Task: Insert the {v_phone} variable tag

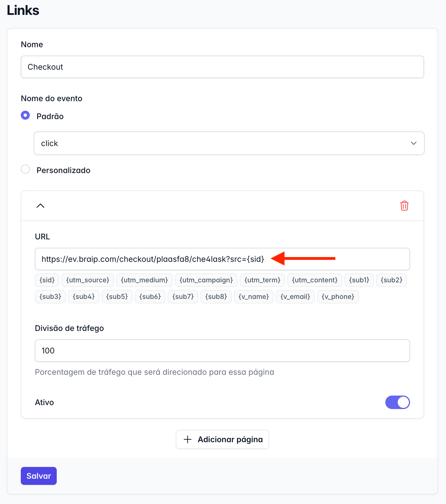Action: pyautogui.click(x=338, y=297)
